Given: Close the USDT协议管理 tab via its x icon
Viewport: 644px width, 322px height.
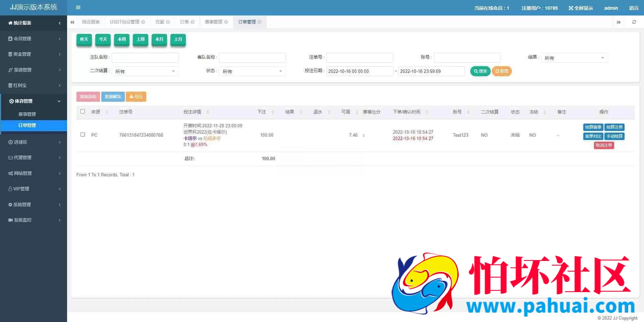Looking at the screenshot, I should (x=143, y=22).
